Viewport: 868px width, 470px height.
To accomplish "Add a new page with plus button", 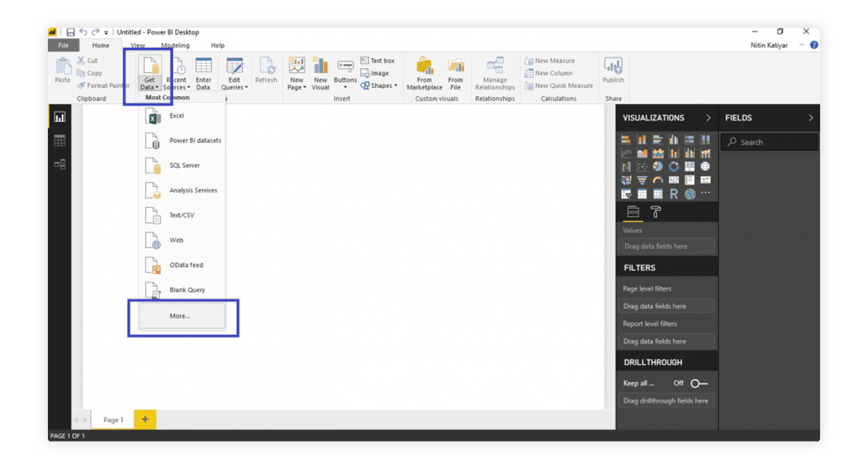I will (x=145, y=419).
